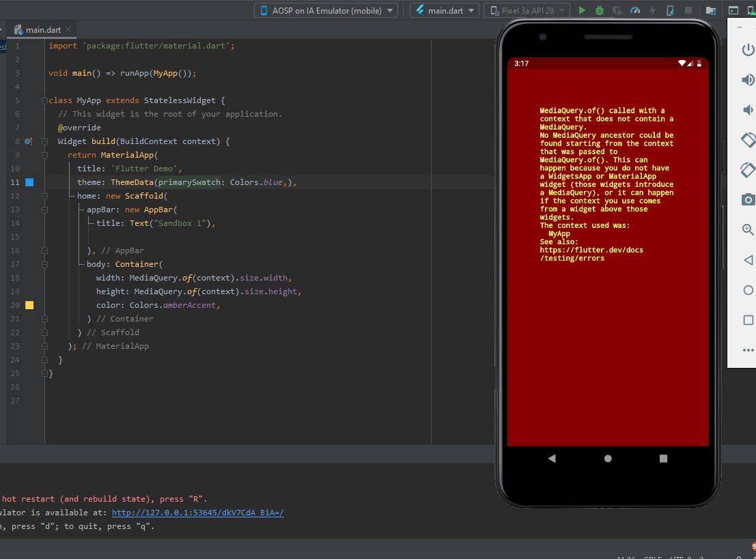Click the blue color swatch on line 11
Image resolution: width=756 pixels, height=559 pixels.
[29, 182]
